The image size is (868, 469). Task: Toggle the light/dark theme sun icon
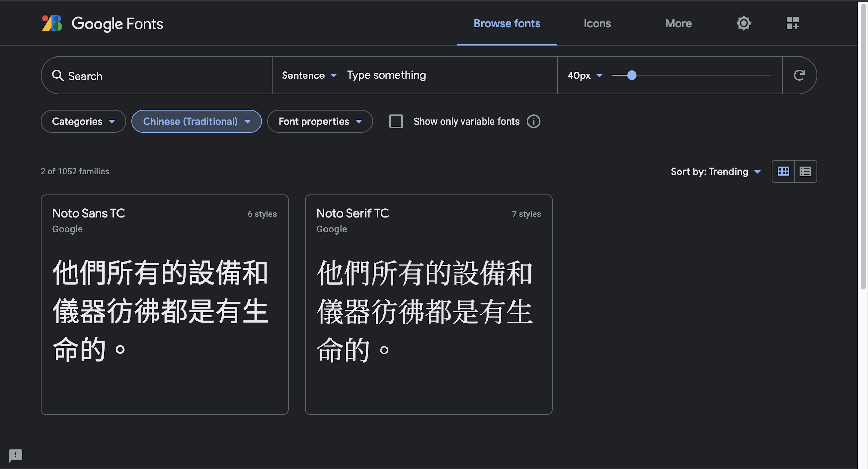[743, 23]
